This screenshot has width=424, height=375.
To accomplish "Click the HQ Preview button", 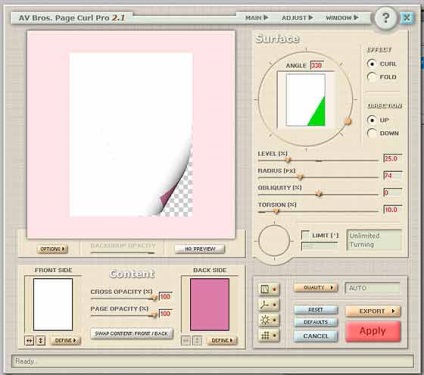I will pos(200,249).
